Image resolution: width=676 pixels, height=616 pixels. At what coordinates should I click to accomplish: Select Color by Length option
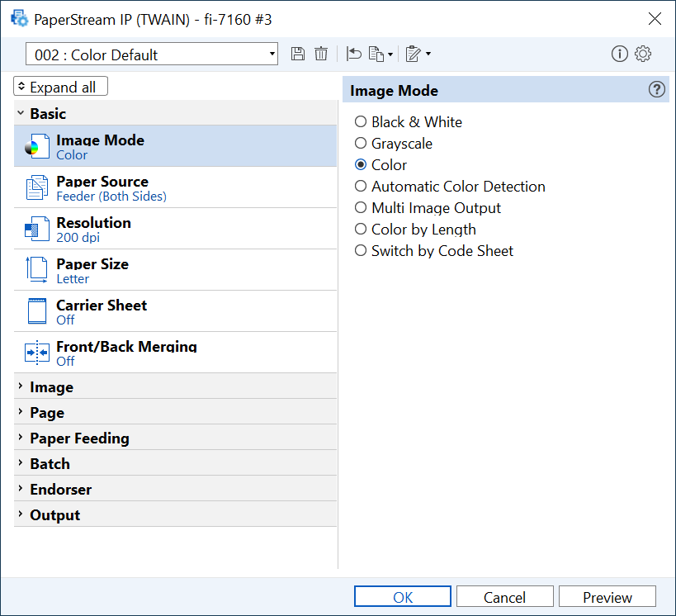tap(361, 229)
